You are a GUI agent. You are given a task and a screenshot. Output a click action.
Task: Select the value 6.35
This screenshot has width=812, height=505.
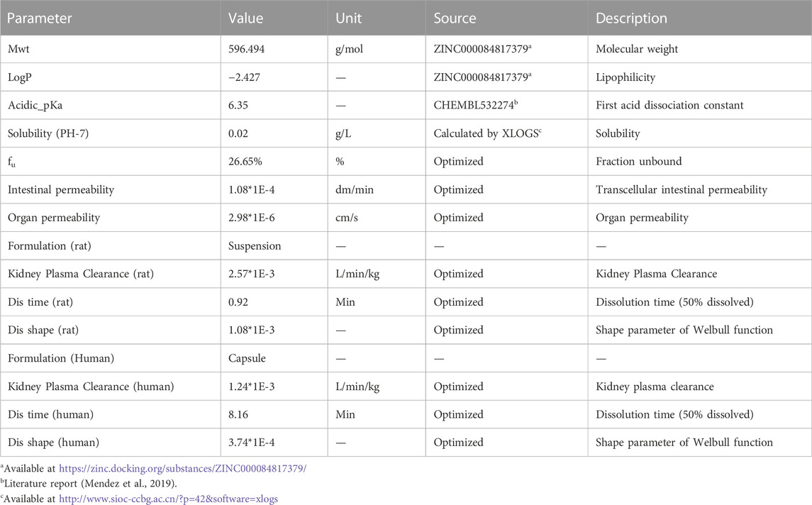click(x=238, y=105)
